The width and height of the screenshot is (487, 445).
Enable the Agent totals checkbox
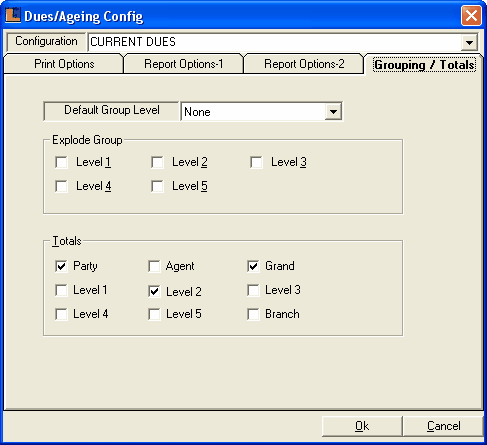click(x=154, y=266)
